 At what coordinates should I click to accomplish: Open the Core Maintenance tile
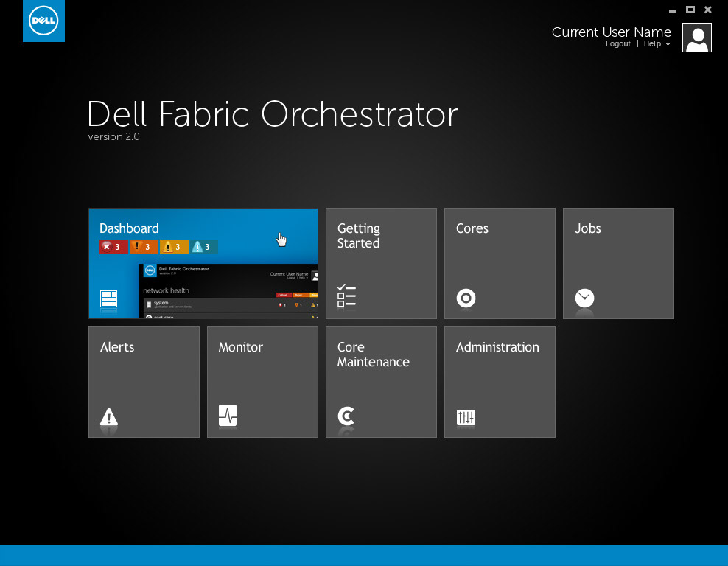pyautogui.click(x=381, y=382)
